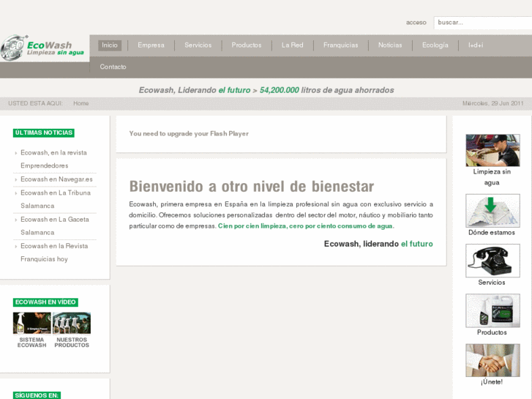Focus the buscar search field

point(483,23)
